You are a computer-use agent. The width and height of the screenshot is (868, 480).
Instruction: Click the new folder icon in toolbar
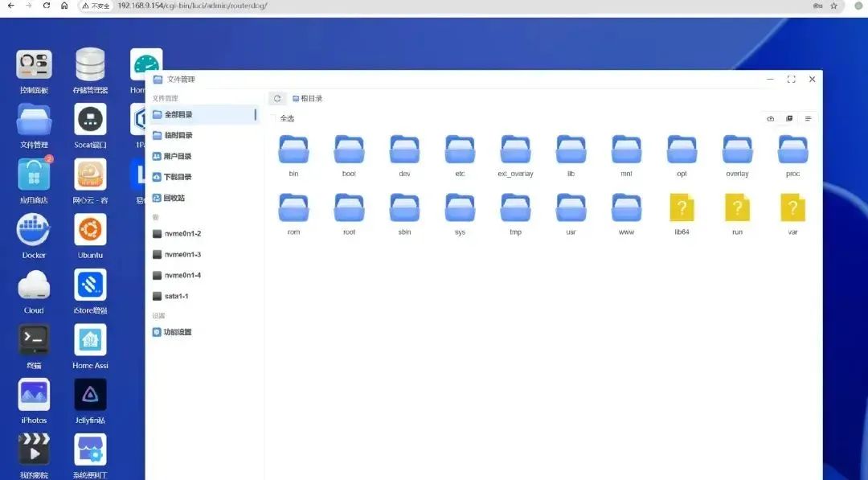coord(789,118)
